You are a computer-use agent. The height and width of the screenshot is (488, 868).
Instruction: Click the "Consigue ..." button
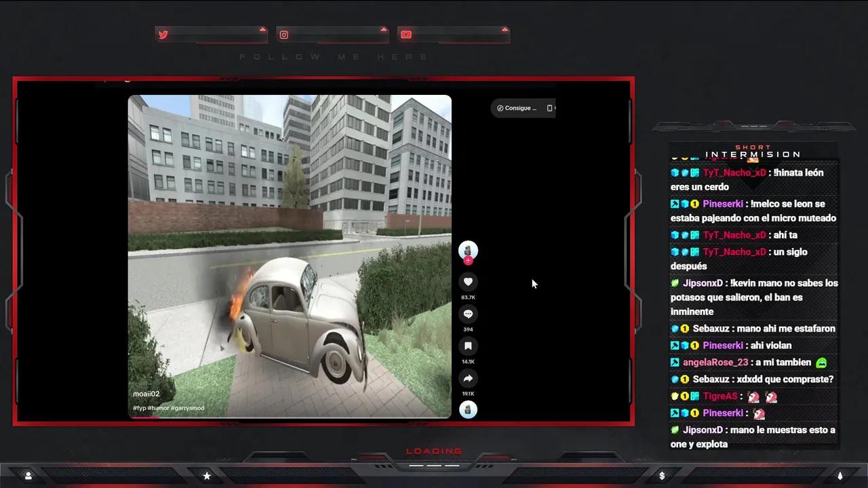click(x=517, y=108)
